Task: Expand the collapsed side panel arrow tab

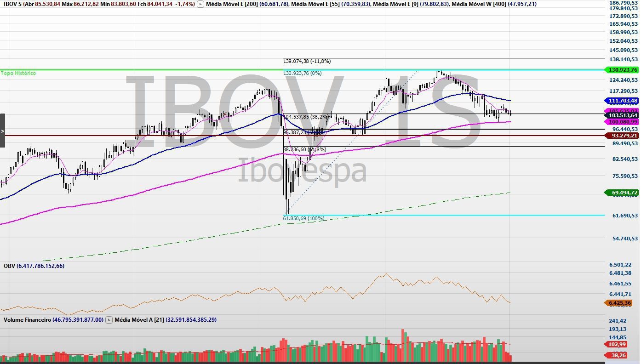Action: [x=2, y=131]
